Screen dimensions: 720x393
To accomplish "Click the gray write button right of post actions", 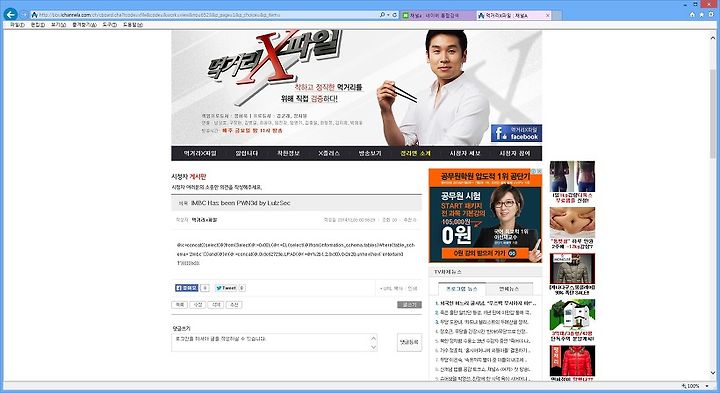I will click(x=409, y=305).
